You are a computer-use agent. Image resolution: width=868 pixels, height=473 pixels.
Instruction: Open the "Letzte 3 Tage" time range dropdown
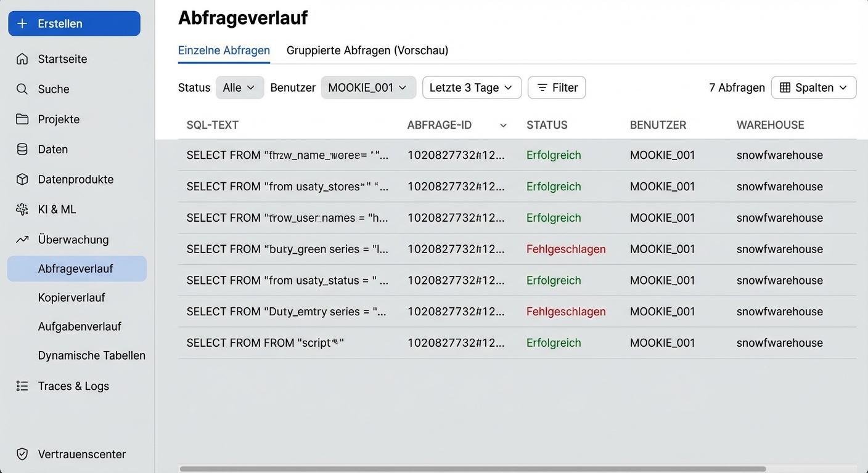point(472,87)
